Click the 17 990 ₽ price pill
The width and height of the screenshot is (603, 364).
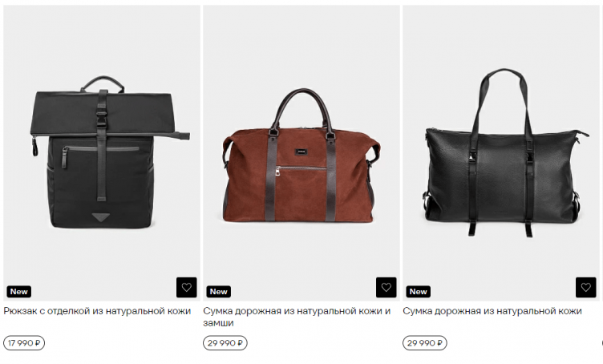pos(24,343)
